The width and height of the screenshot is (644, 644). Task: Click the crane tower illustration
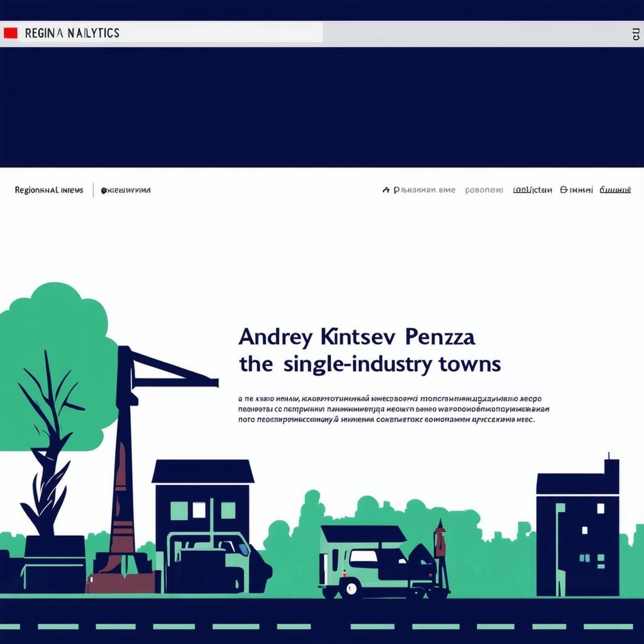click(x=125, y=465)
